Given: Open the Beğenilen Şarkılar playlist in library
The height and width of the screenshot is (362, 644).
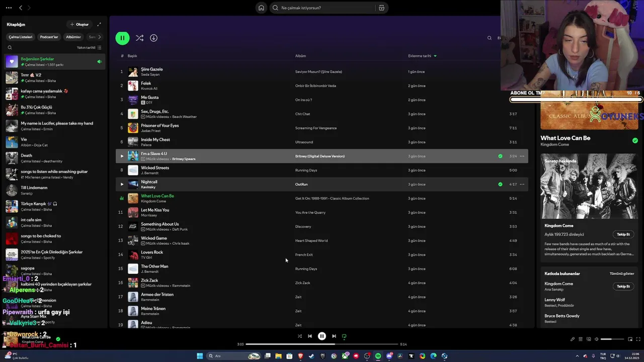Looking at the screenshot, I should pos(55,61).
